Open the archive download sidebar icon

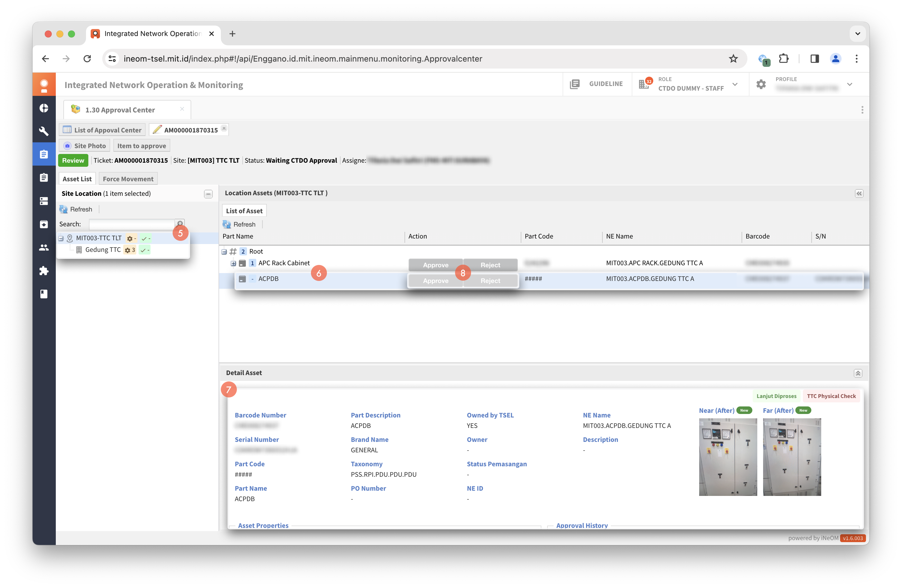[x=44, y=224]
